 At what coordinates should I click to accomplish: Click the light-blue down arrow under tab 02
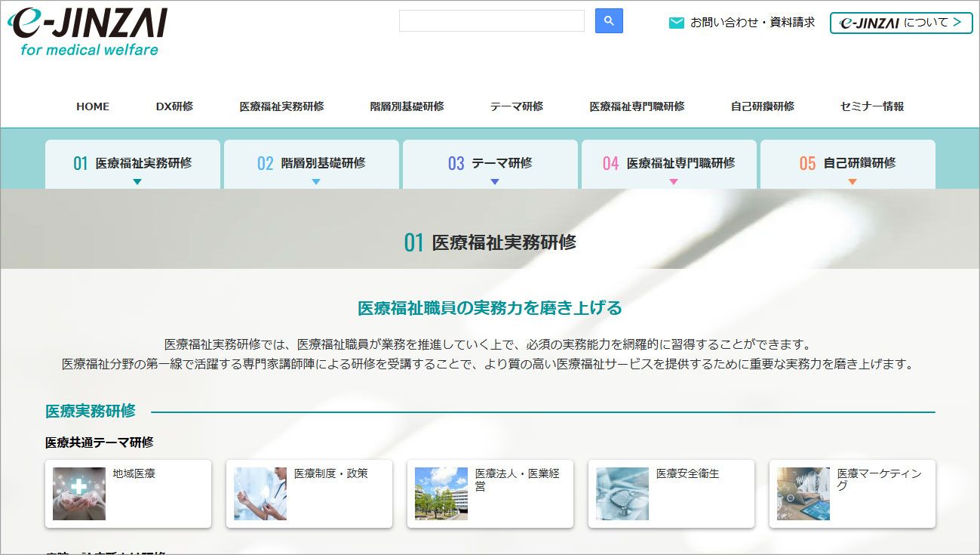[316, 181]
